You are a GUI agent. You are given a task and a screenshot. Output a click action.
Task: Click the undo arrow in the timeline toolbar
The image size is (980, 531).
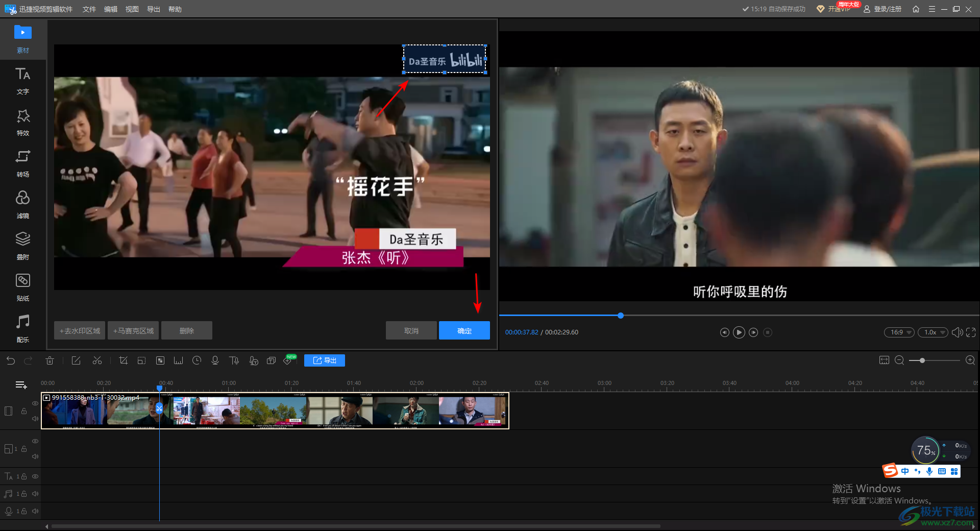click(x=10, y=360)
